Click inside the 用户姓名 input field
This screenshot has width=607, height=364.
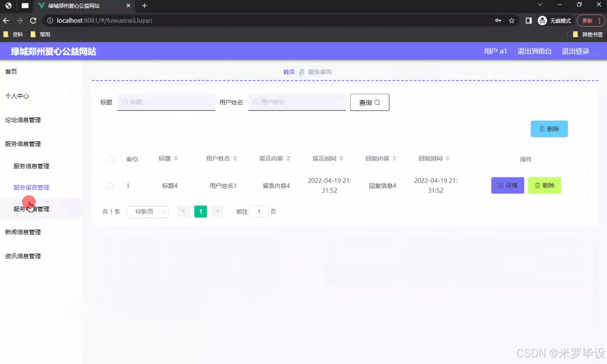click(x=297, y=102)
